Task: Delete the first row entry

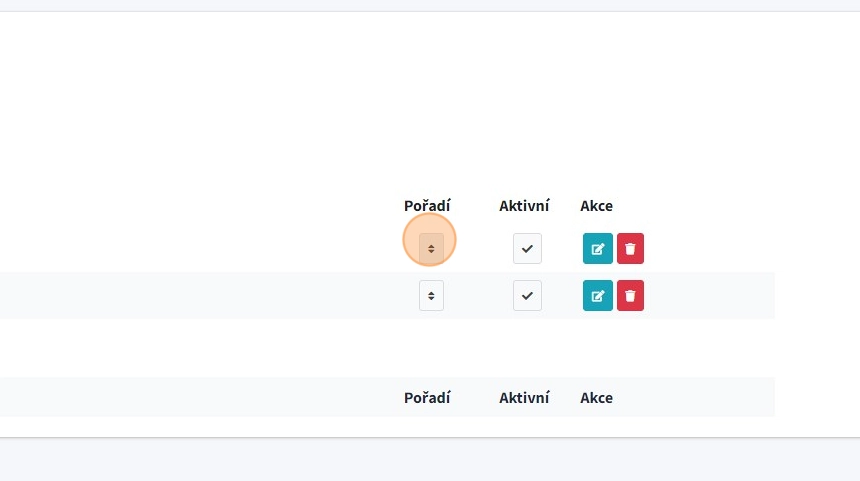Action: click(630, 249)
